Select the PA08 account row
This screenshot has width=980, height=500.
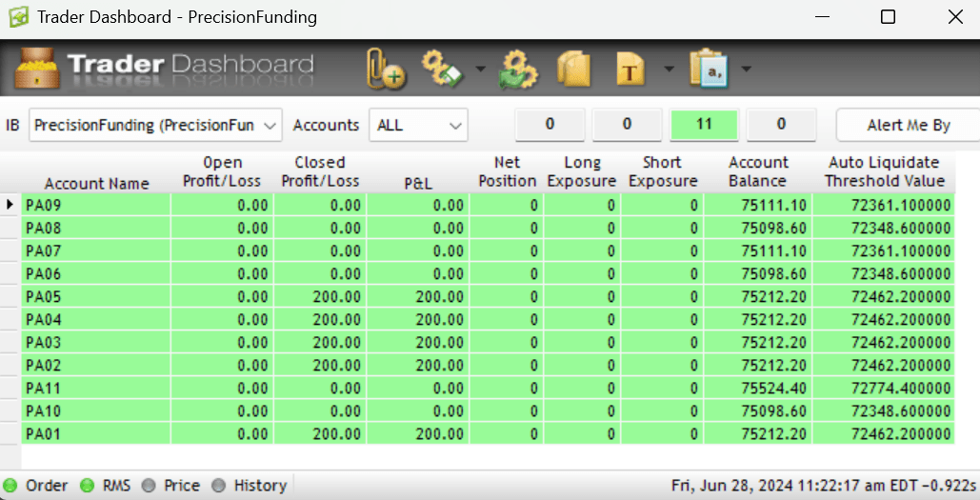(x=489, y=229)
